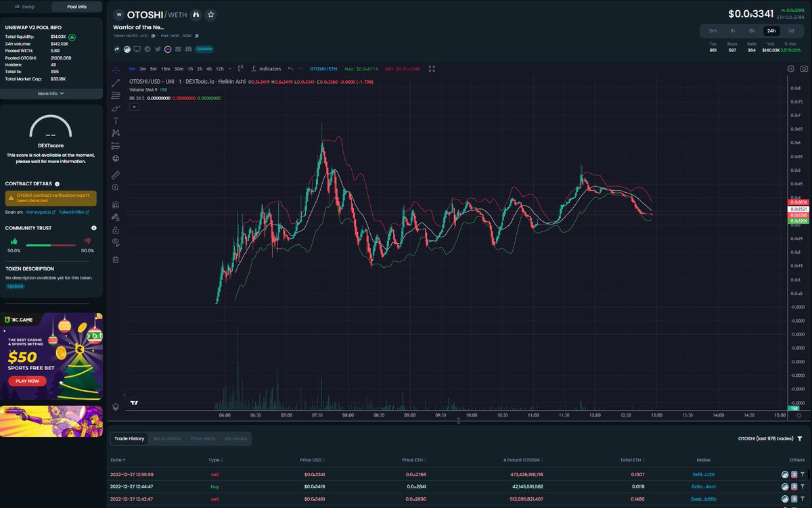
Task: Open the Price Alerts tab
Action: (x=203, y=438)
